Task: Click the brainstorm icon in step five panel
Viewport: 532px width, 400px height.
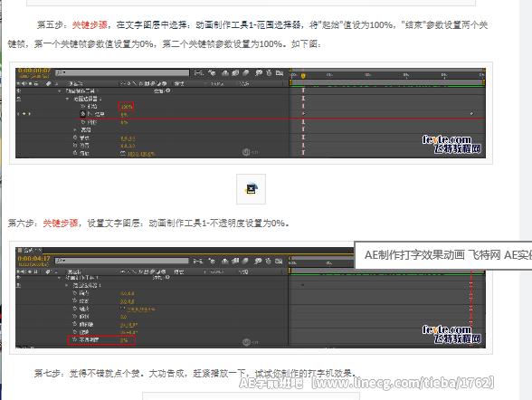Action: point(259,72)
